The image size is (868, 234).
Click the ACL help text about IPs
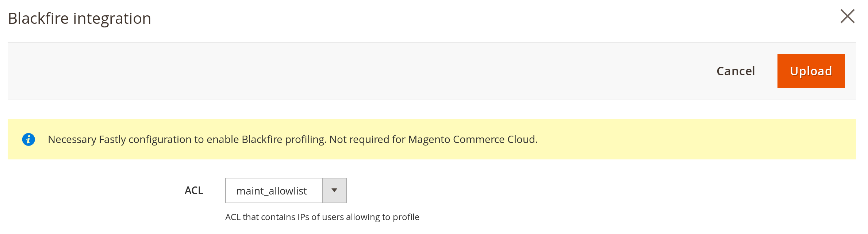tap(322, 217)
